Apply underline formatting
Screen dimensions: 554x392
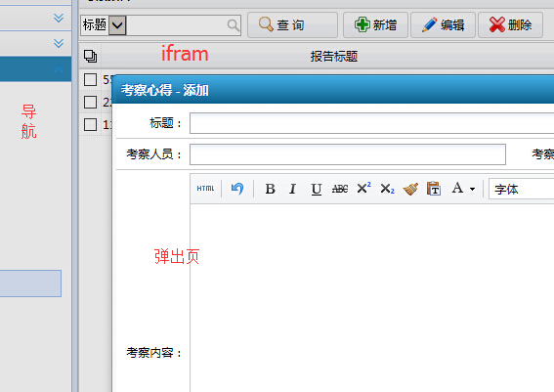(317, 189)
